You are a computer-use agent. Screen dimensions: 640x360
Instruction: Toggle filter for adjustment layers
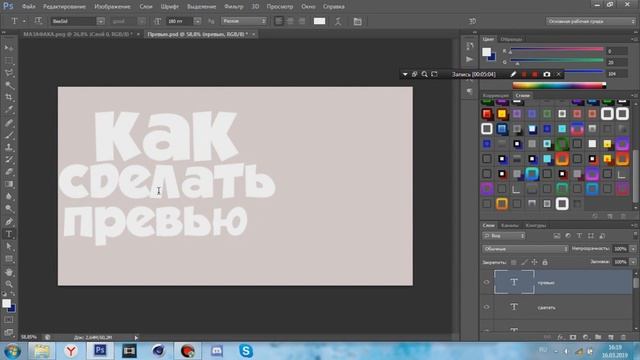(568, 236)
